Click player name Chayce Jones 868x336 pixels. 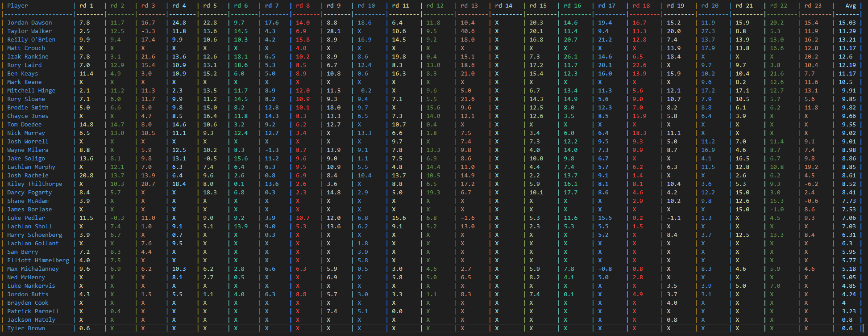click(x=28, y=116)
